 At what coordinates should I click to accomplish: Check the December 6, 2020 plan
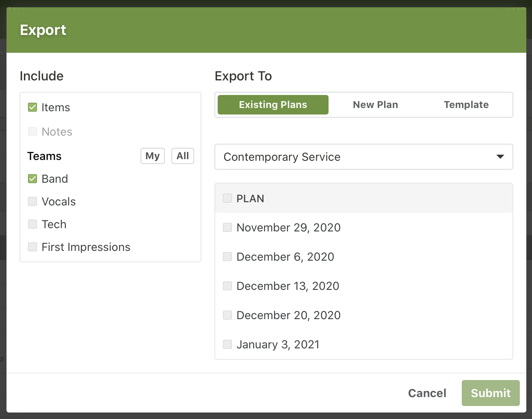click(x=227, y=257)
